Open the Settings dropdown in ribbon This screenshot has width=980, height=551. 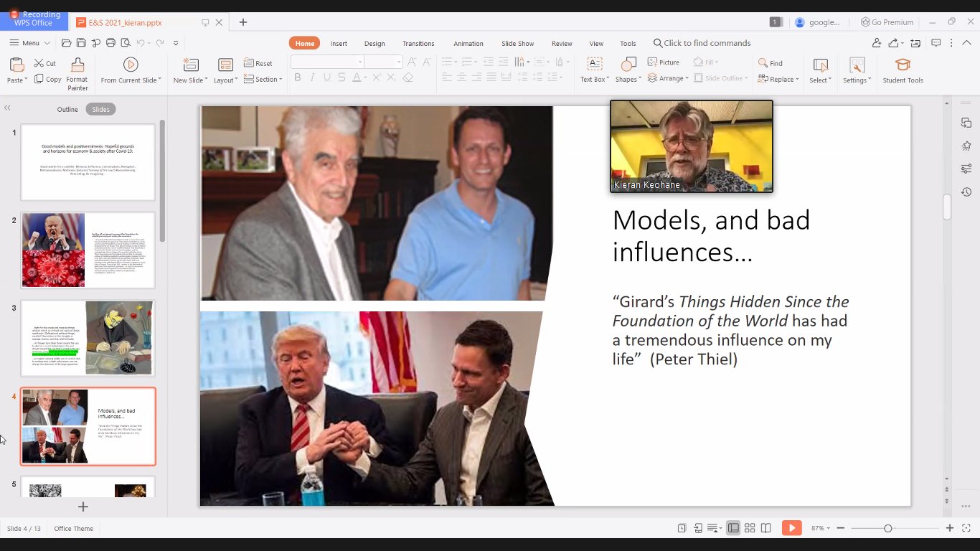(857, 80)
